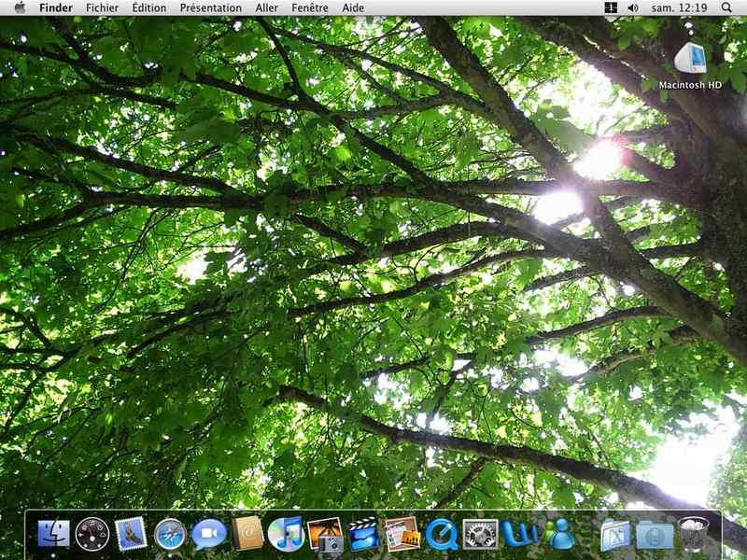Open the volume control in menu bar

click(633, 7)
